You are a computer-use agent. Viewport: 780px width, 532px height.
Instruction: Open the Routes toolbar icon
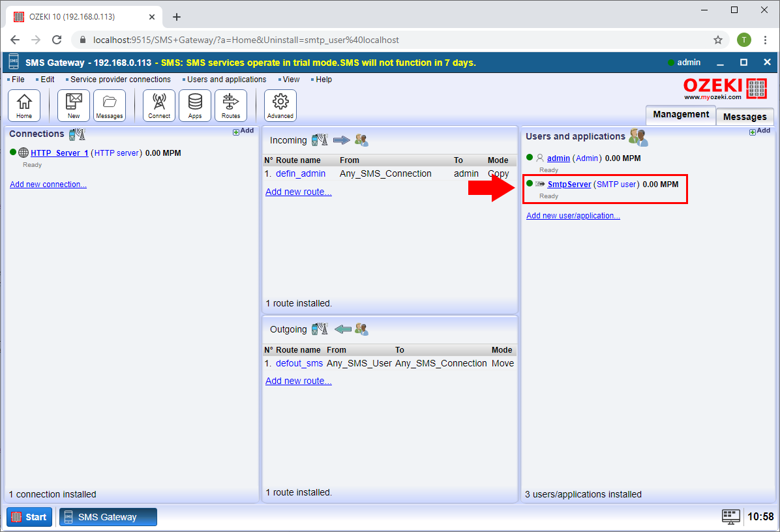pyautogui.click(x=231, y=105)
